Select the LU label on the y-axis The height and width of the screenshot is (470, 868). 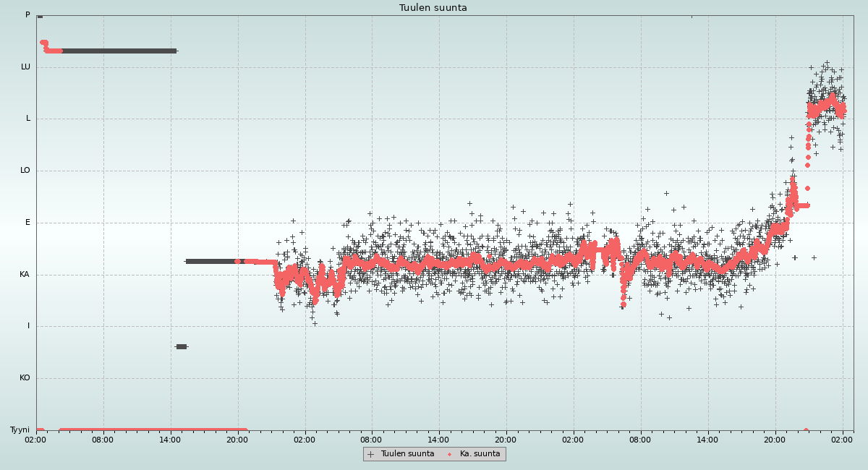25,67
